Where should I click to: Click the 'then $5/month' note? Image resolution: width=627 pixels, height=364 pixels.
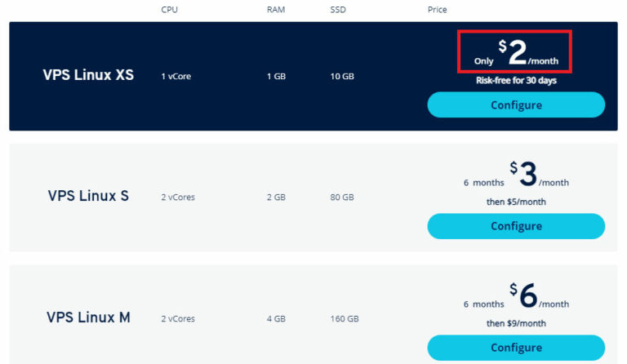click(516, 202)
